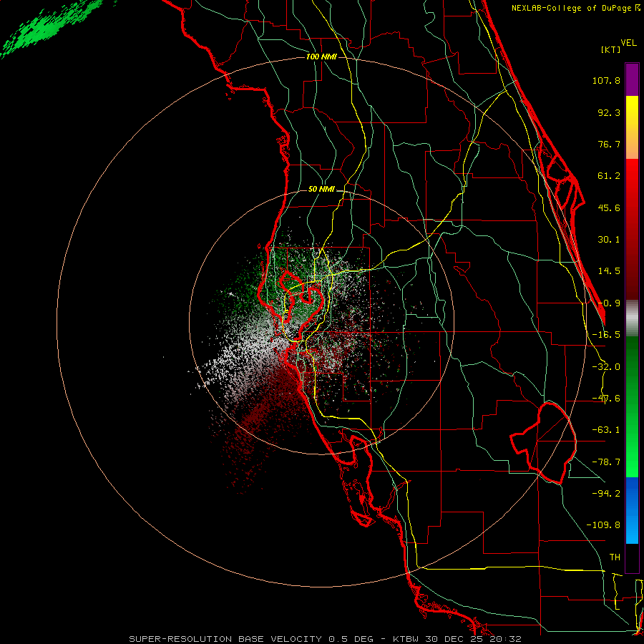The image size is (644, 644).
Task: Click the 45.6 velocity scale value
Action: click(609, 208)
